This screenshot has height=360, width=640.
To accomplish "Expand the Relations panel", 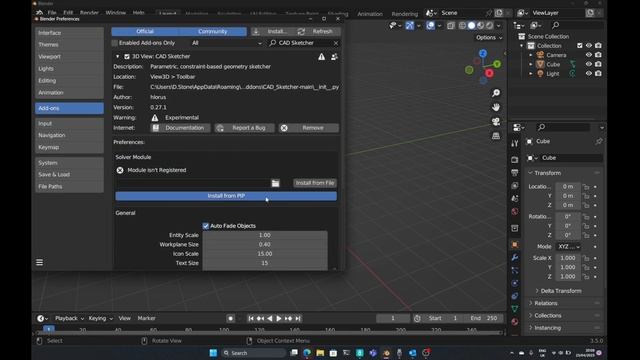I will click(x=546, y=303).
